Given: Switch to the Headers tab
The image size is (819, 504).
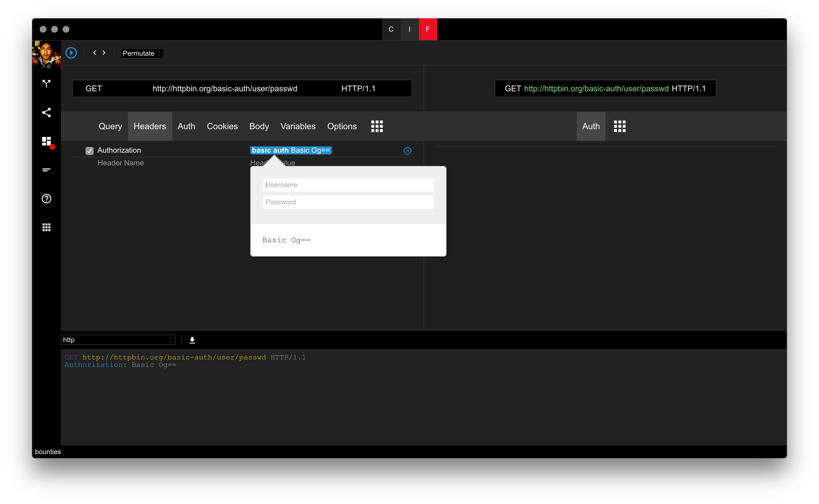Looking at the screenshot, I should [150, 126].
